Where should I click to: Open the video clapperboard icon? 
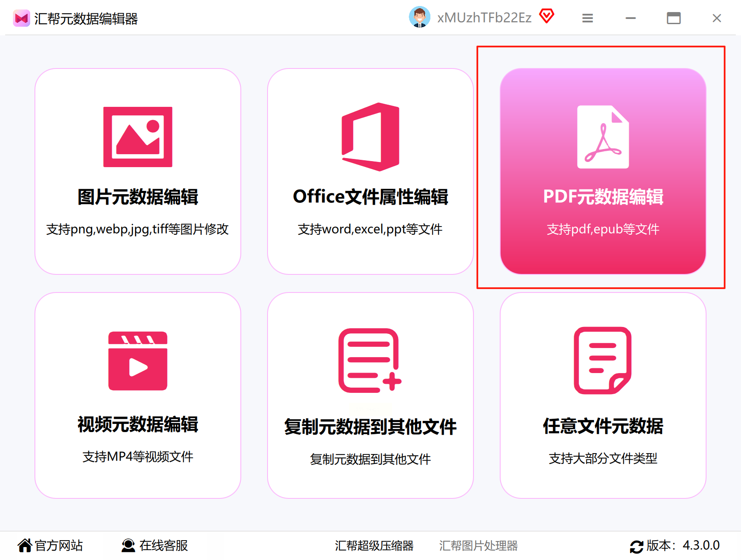click(138, 361)
